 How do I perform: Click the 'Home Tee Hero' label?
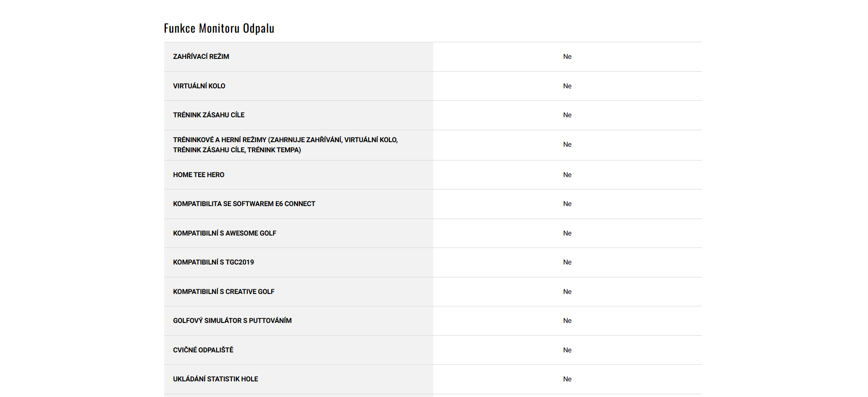199,175
